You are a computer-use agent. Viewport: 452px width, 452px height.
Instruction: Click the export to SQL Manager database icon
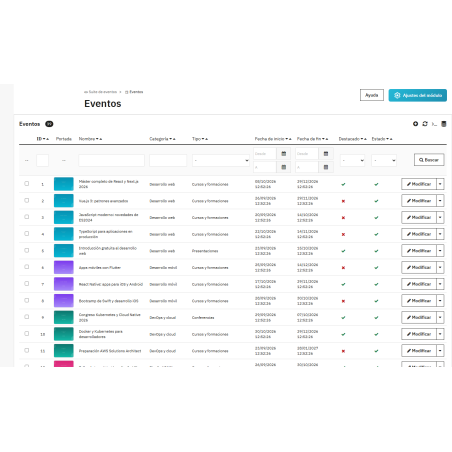[444, 124]
